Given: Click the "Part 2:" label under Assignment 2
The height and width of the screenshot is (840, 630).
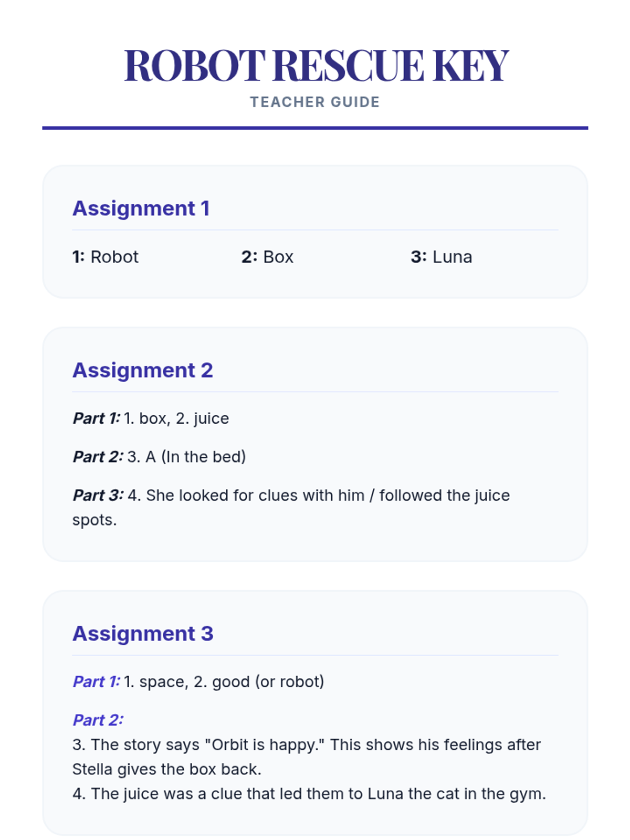Looking at the screenshot, I should 98,457.
